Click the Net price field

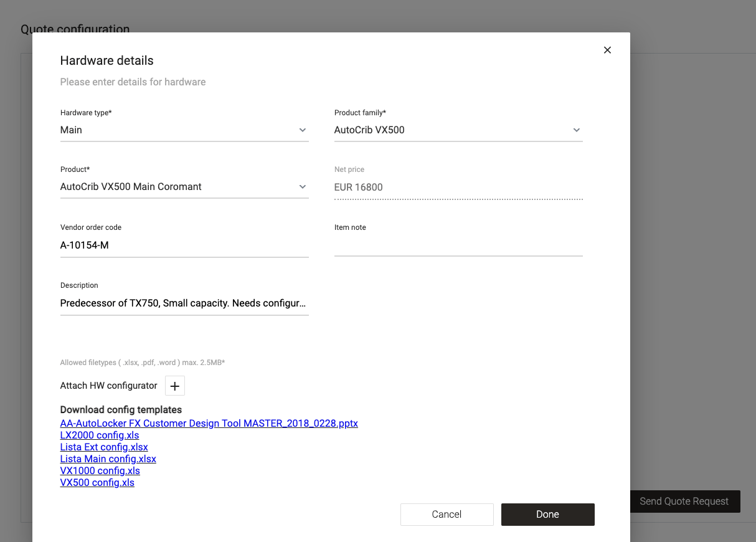tap(458, 187)
